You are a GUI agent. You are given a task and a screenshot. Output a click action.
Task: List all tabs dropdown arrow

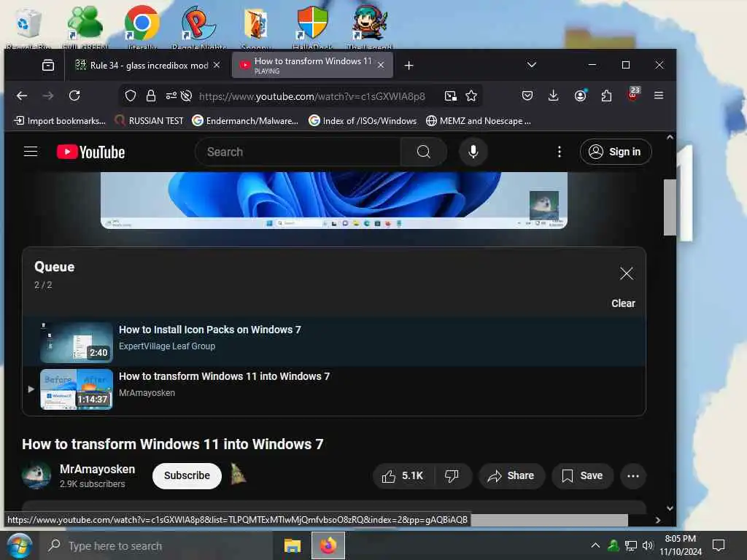point(532,65)
